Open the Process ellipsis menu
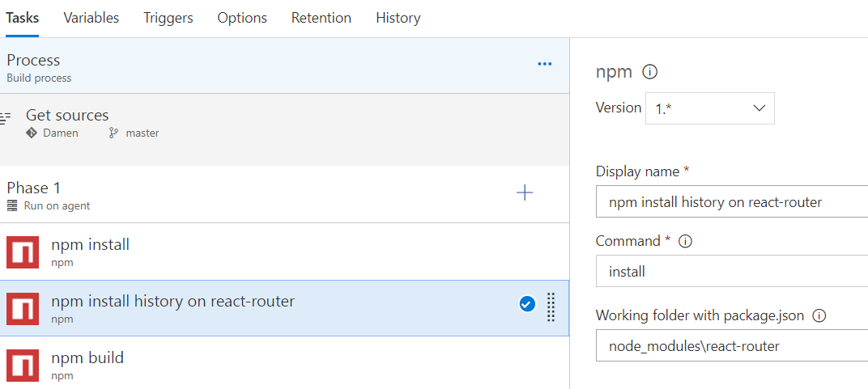The height and width of the screenshot is (389, 868). point(544,64)
